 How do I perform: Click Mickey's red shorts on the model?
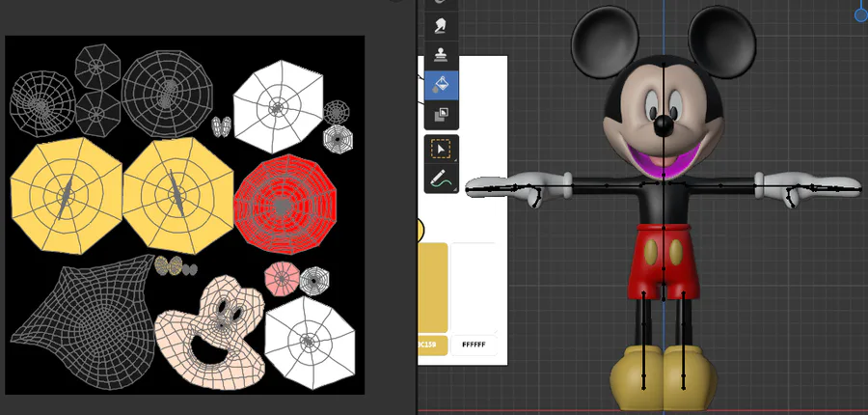664,261
